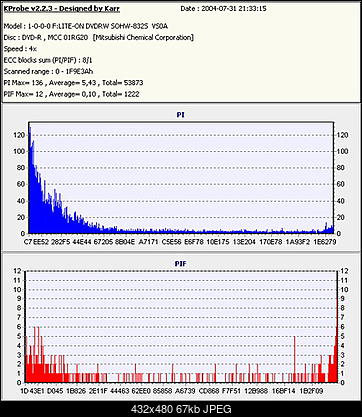Click the '432x480 67kb JPEG' caption

(x=181, y=409)
